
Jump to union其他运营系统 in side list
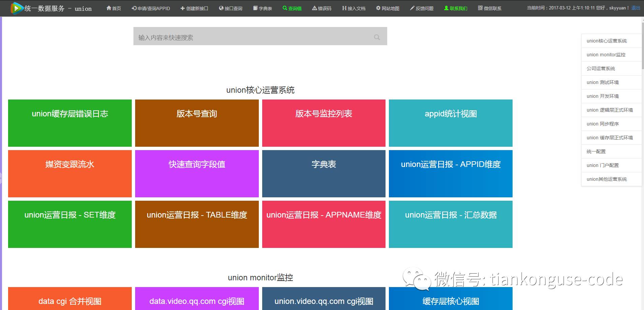[611, 179]
